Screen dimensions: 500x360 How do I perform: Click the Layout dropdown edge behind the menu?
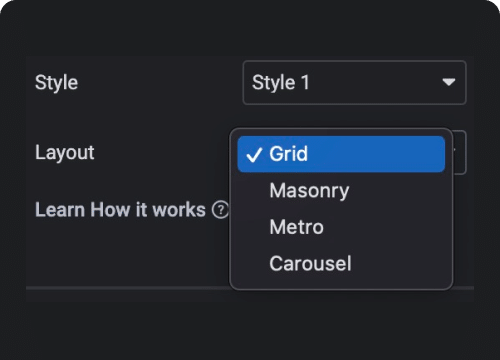tap(459, 152)
